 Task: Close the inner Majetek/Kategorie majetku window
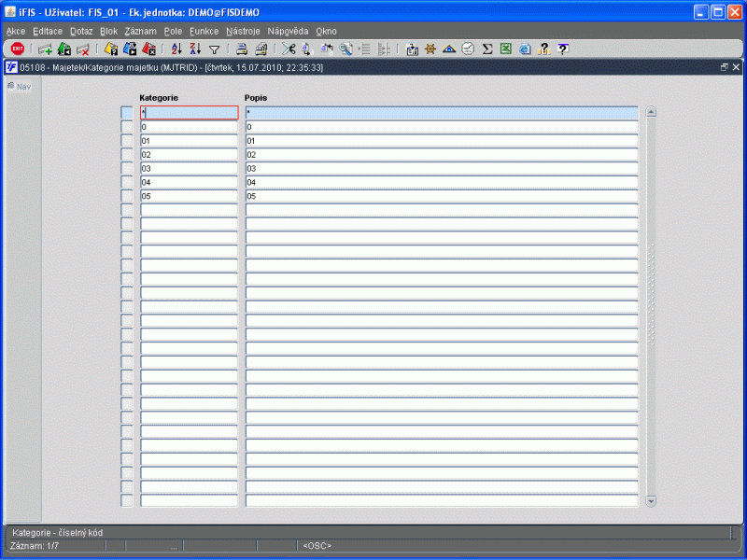click(x=736, y=67)
